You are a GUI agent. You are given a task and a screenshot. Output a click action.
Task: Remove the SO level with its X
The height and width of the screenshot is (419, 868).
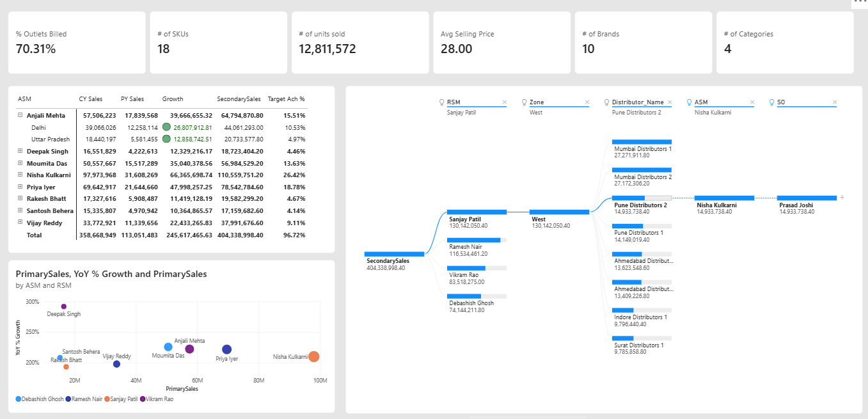click(834, 102)
